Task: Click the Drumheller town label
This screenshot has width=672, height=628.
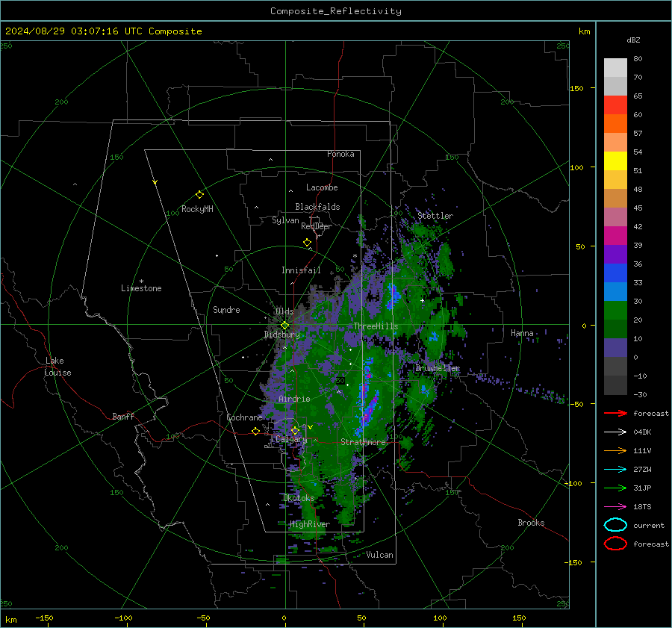Action: coord(438,368)
